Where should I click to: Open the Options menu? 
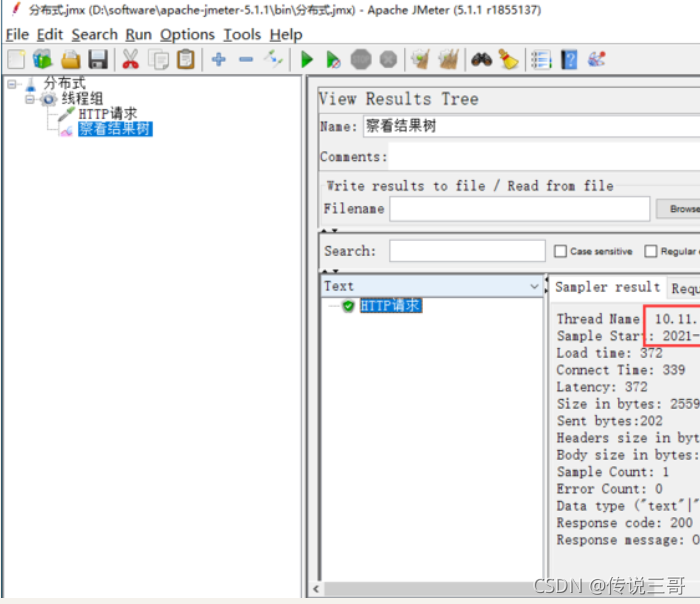click(x=188, y=34)
